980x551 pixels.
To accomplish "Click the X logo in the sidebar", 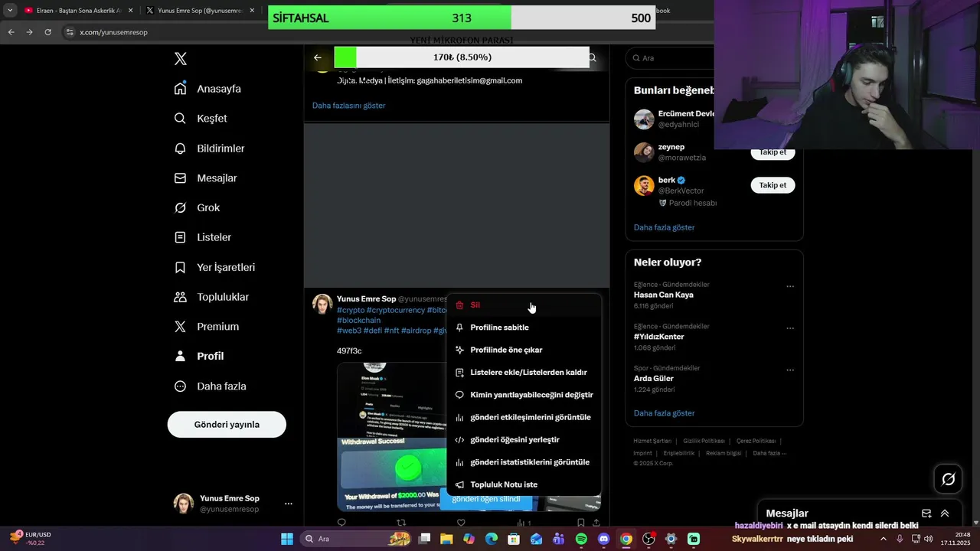I will tap(181, 59).
